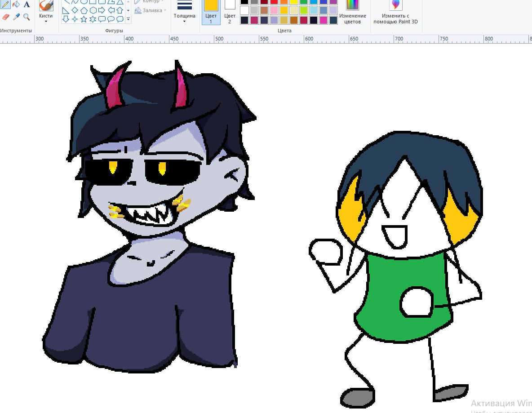The image size is (532, 413).
Task: Select the Pencil tool
Action: coord(5,4)
